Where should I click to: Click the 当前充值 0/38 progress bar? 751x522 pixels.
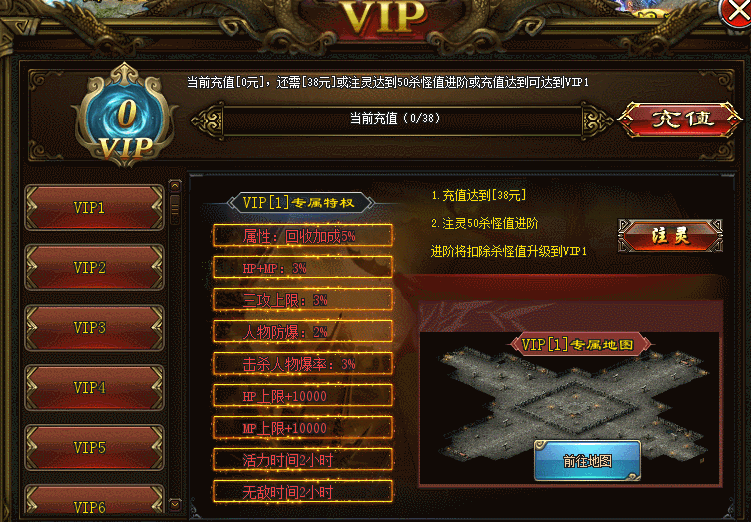click(401, 119)
